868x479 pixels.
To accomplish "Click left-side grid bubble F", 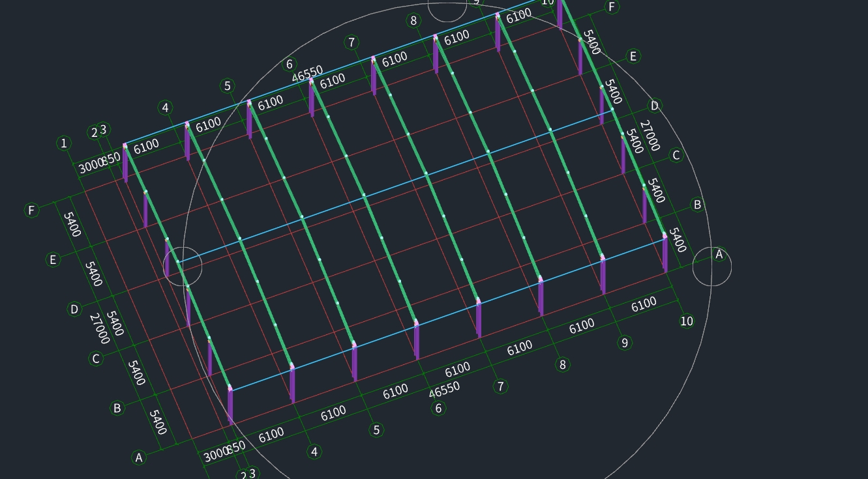I will (31, 210).
